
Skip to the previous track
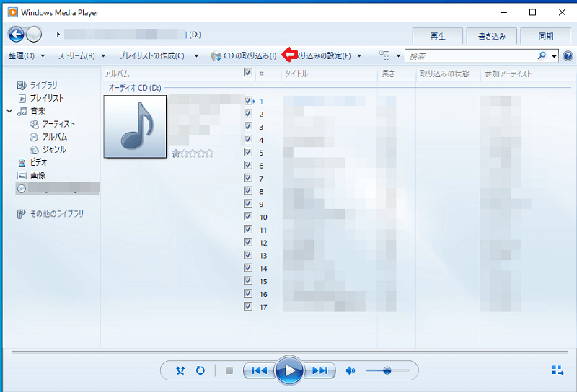(259, 370)
